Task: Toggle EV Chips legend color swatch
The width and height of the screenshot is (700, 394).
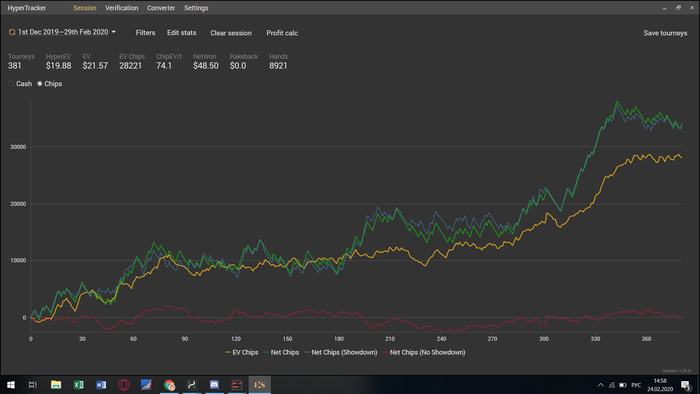Action: [228, 353]
